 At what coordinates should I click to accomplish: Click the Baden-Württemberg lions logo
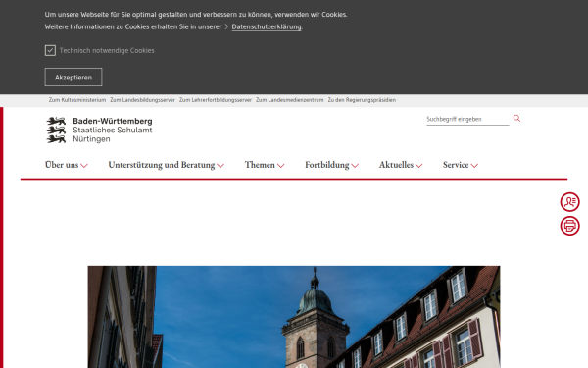(56, 130)
